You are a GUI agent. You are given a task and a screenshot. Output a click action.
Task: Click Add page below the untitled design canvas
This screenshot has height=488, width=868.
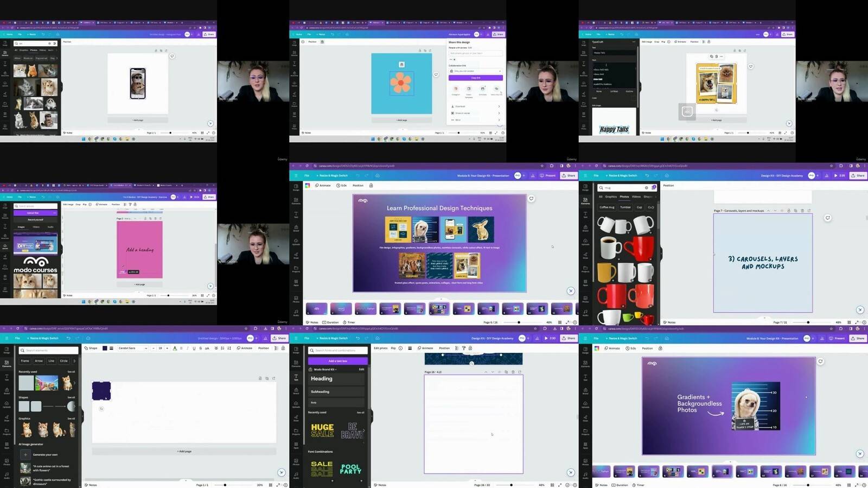point(184,451)
